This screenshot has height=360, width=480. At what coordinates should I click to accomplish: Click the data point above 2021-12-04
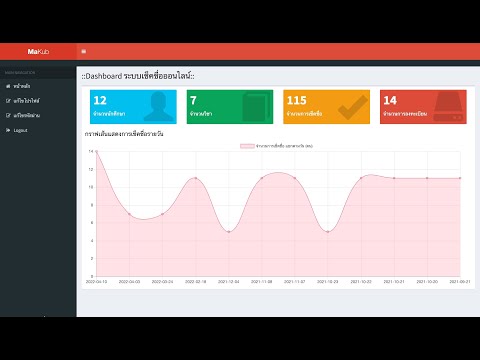click(229, 232)
